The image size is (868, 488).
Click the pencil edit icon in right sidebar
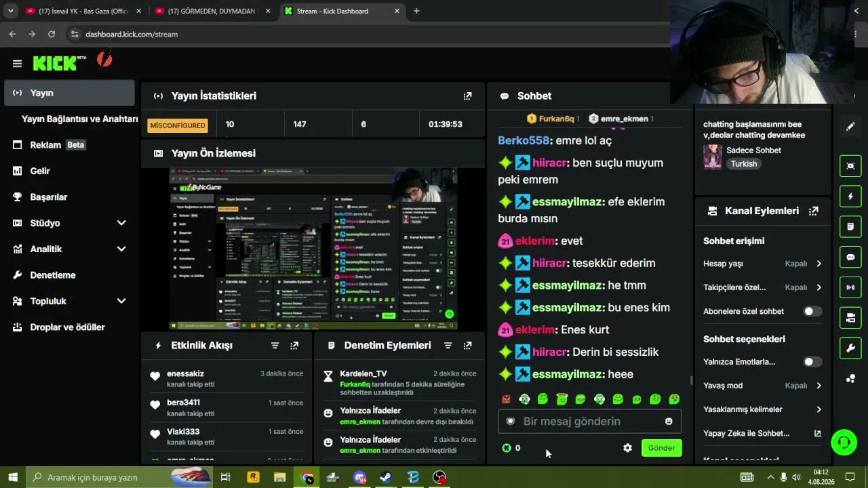pyautogui.click(x=850, y=127)
